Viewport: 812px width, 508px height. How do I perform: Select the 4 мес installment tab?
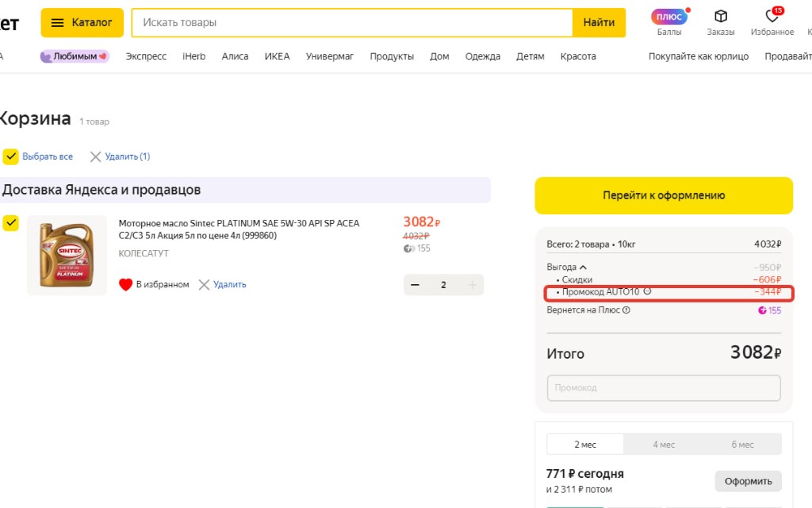pyautogui.click(x=664, y=444)
